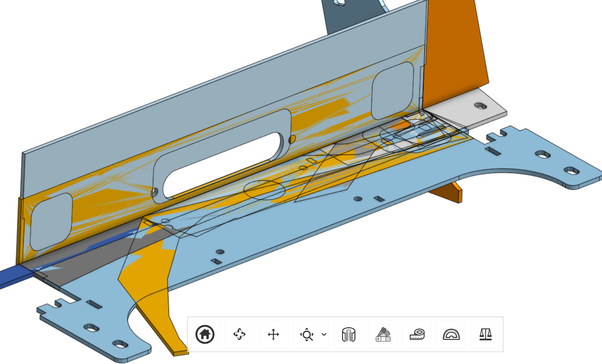Click the Home view icon
602x364 pixels.
click(x=205, y=334)
